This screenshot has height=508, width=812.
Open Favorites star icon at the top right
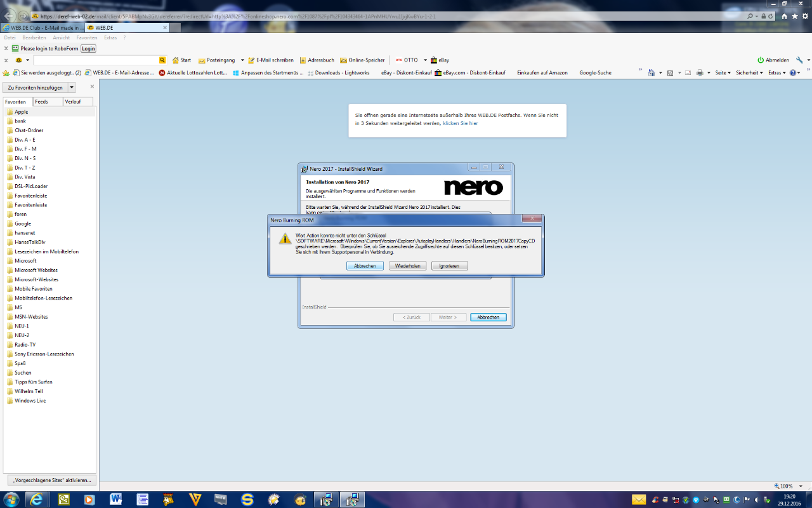(x=795, y=16)
